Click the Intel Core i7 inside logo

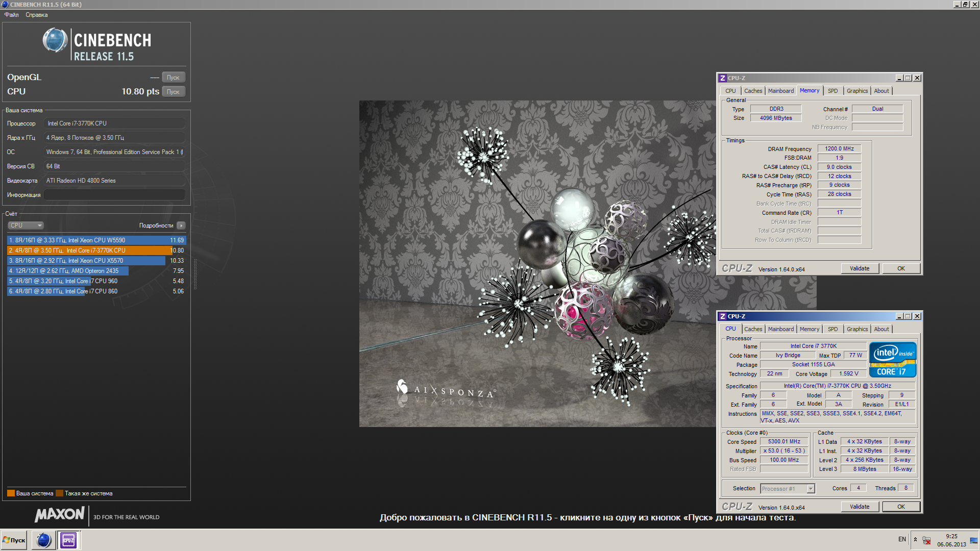893,360
